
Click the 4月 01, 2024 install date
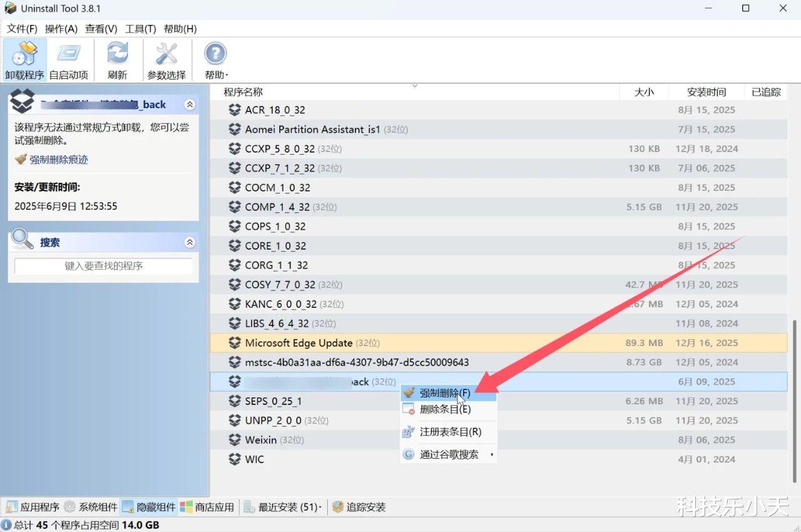[x=707, y=459]
